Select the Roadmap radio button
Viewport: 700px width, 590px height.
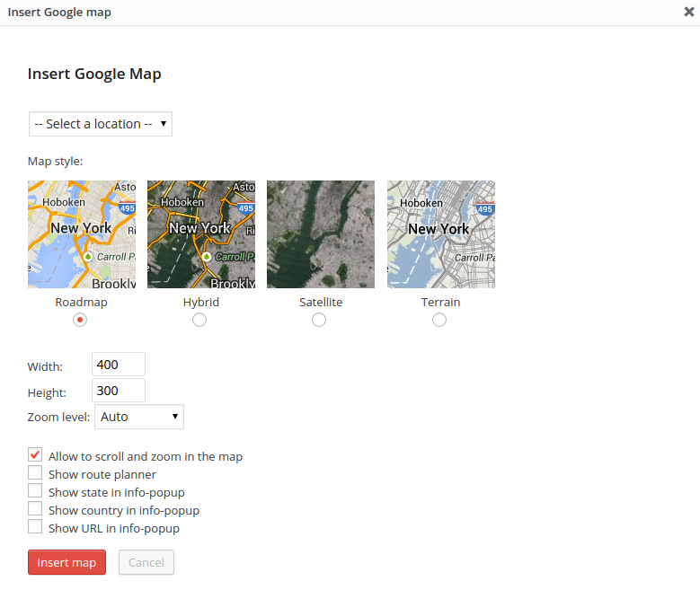pyautogui.click(x=80, y=320)
